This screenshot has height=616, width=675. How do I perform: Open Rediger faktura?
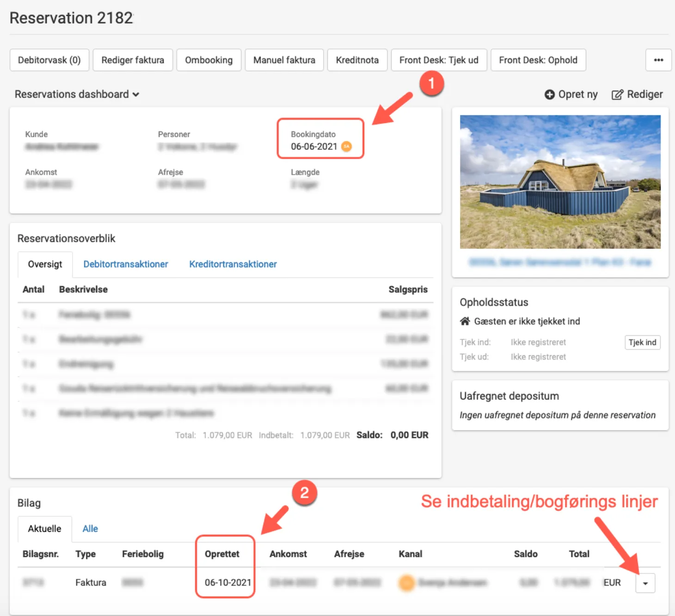pos(133,60)
